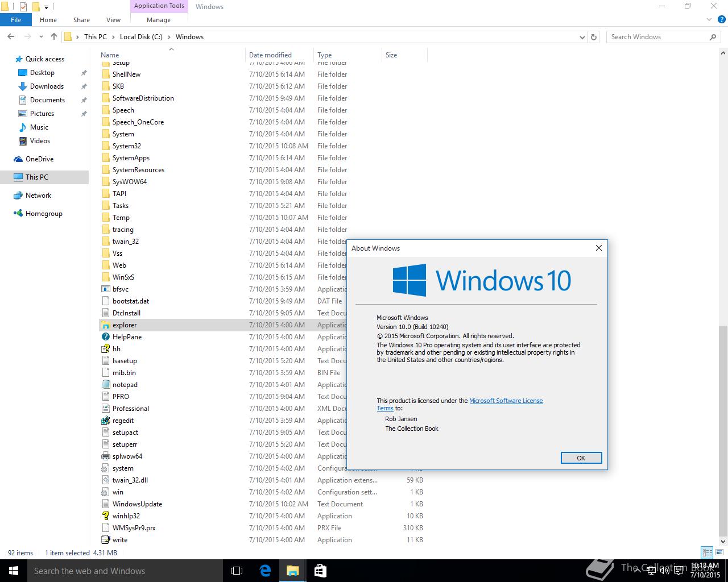728x582 pixels.
Task: Click the notepad file icon
Action: pyautogui.click(x=105, y=385)
